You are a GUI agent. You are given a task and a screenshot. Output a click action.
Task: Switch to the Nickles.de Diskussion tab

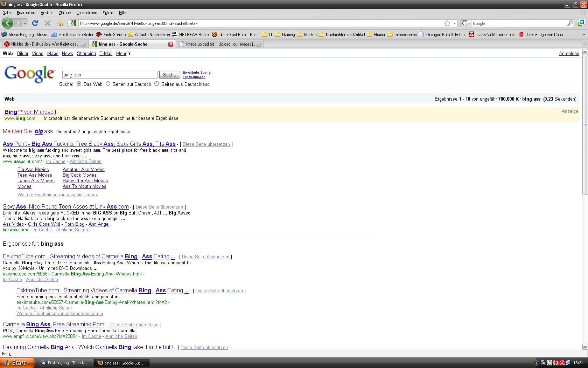tap(44, 44)
